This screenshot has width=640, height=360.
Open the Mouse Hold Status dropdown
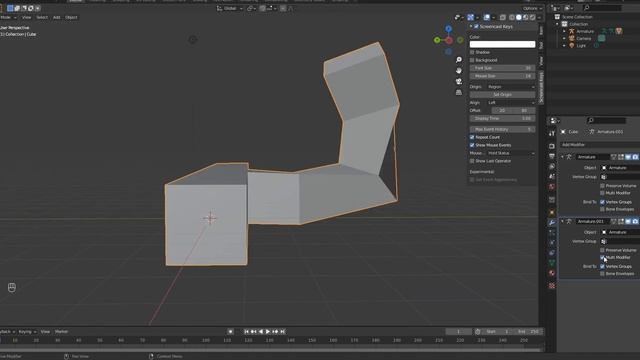[x=510, y=153]
